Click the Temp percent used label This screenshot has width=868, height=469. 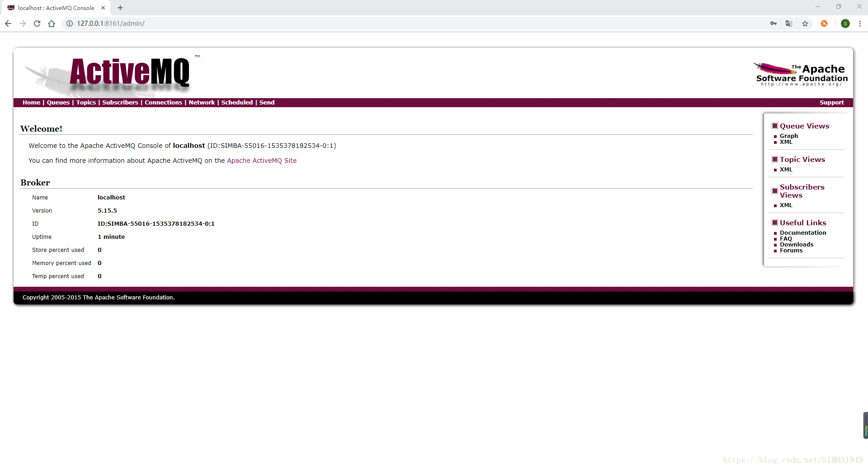tap(58, 276)
